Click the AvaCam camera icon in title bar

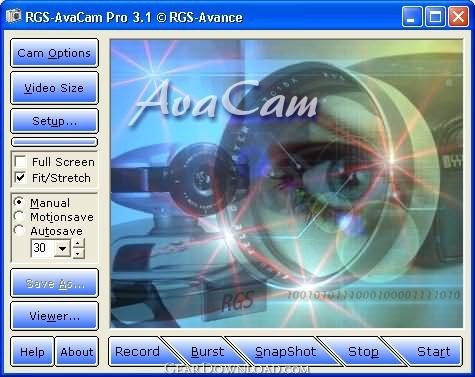[x=14, y=17]
